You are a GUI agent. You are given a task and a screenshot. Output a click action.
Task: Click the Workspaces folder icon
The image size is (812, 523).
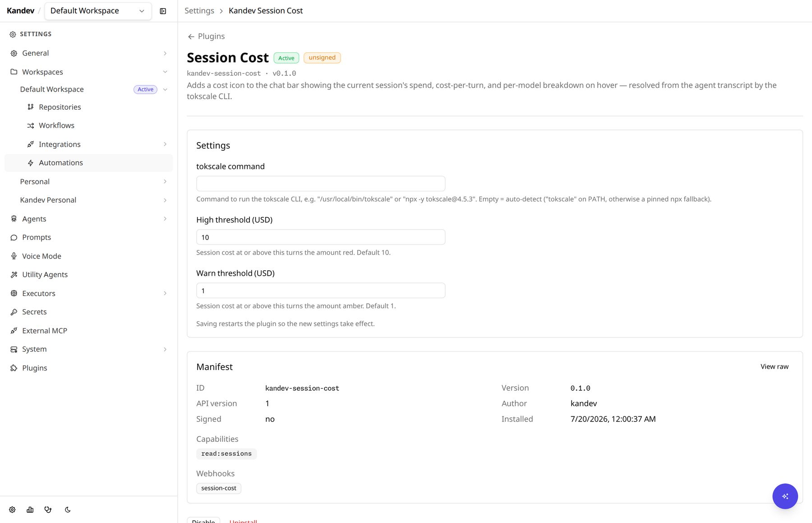(14, 72)
